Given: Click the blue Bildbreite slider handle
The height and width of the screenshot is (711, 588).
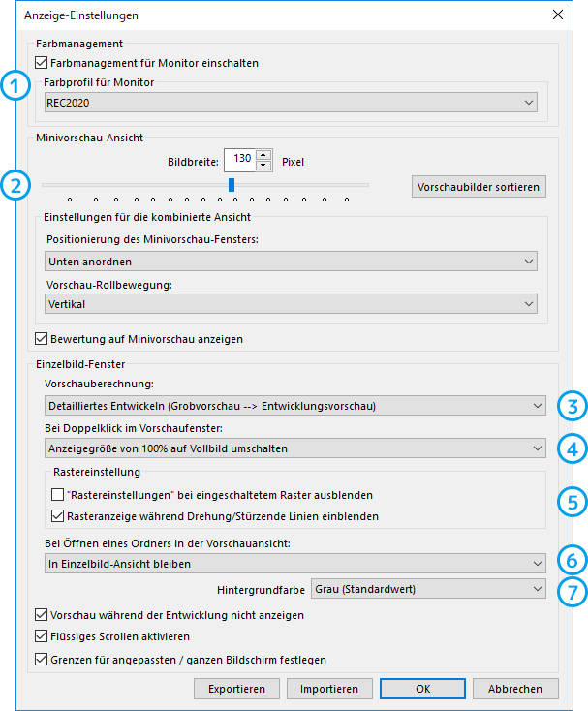Looking at the screenshot, I should click(232, 185).
